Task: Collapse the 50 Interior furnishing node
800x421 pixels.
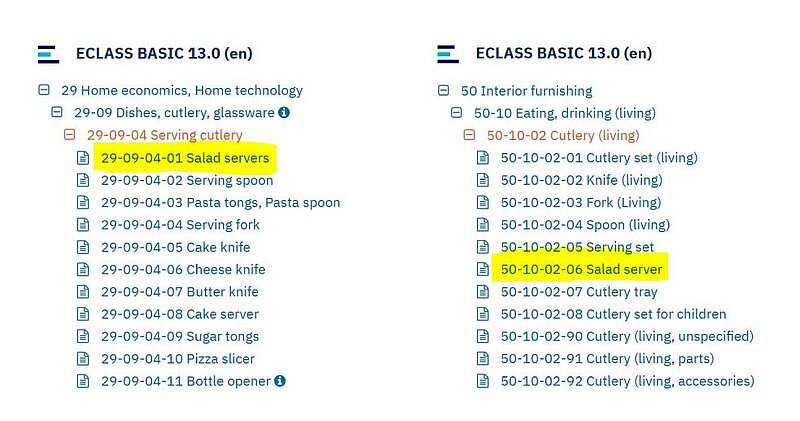Action: pyautogui.click(x=443, y=91)
